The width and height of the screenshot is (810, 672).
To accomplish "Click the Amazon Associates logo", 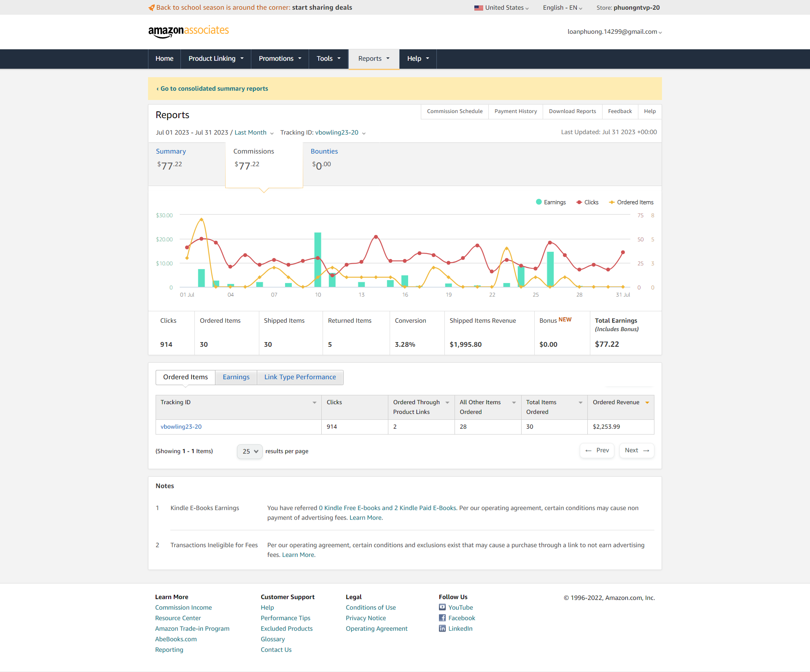I will (x=188, y=32).
